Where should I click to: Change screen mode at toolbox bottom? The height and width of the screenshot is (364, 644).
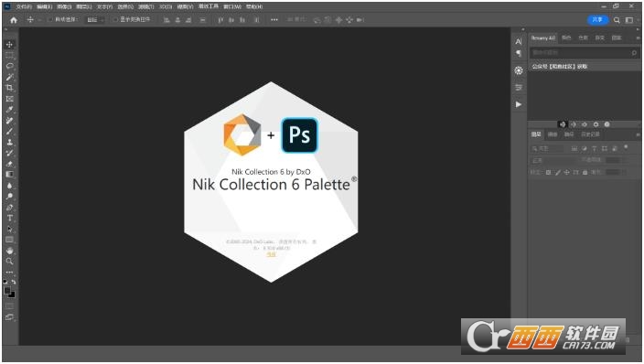[9, 317]
